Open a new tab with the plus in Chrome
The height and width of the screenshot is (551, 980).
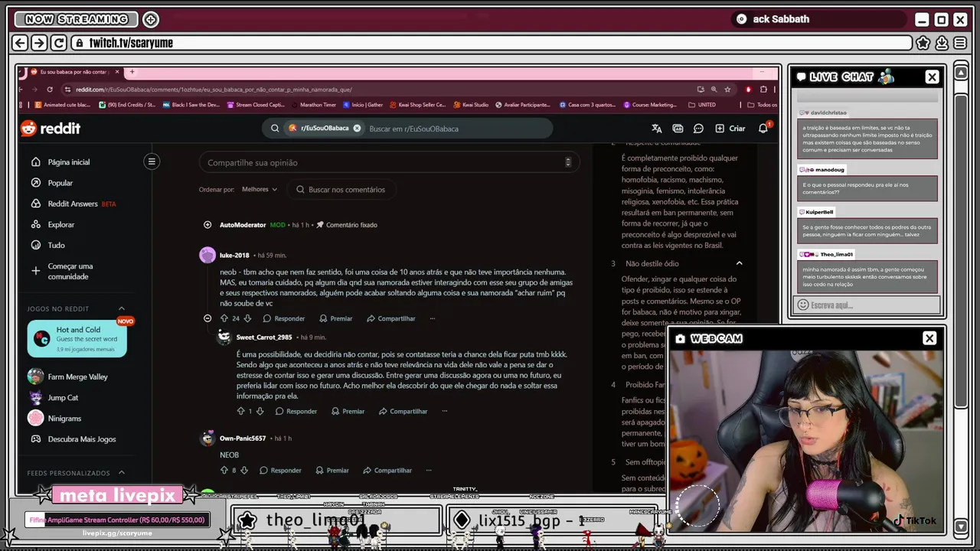pyautogui.click(x=132, y=72)
